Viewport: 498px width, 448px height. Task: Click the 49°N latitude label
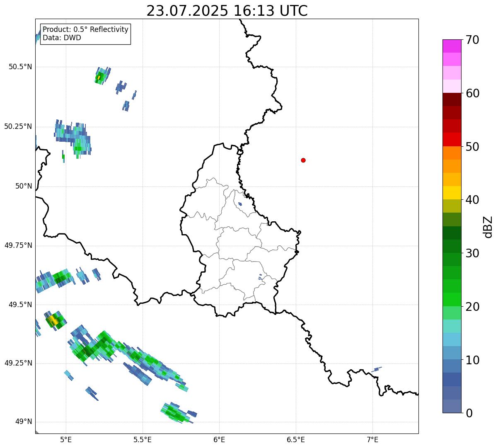pos(23,422)
